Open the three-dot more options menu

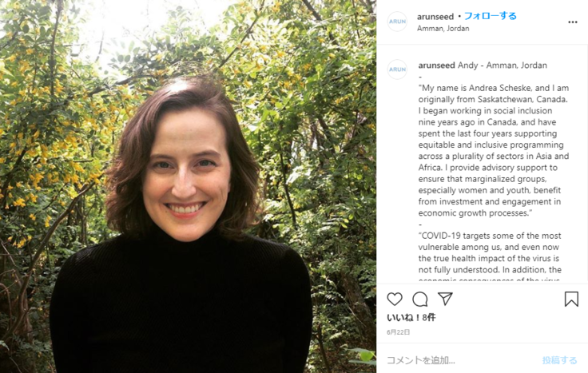(x=572, y=22)
